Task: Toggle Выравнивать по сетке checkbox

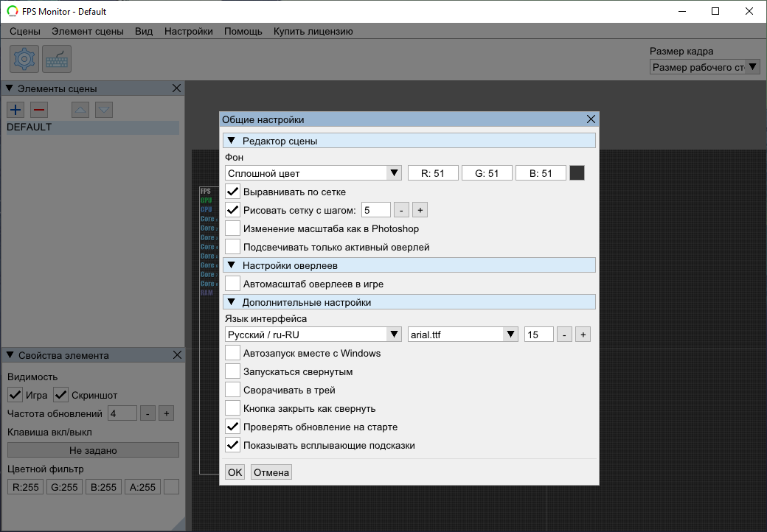Action: 233,192
